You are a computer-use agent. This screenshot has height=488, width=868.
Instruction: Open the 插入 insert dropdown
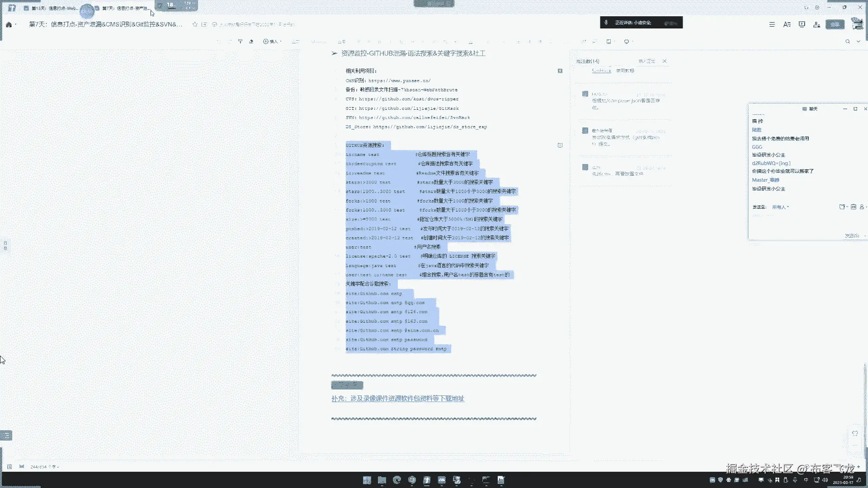[272, 42]
